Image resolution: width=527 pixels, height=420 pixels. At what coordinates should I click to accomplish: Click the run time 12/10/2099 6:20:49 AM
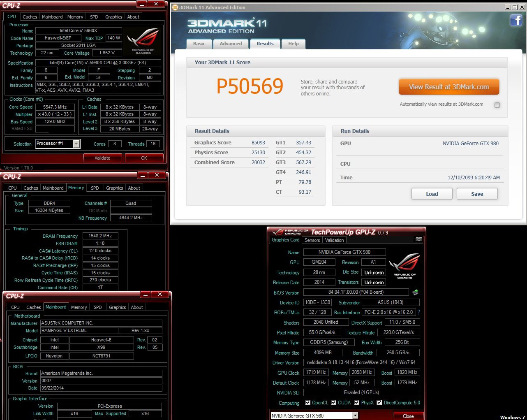click(474, 178)
